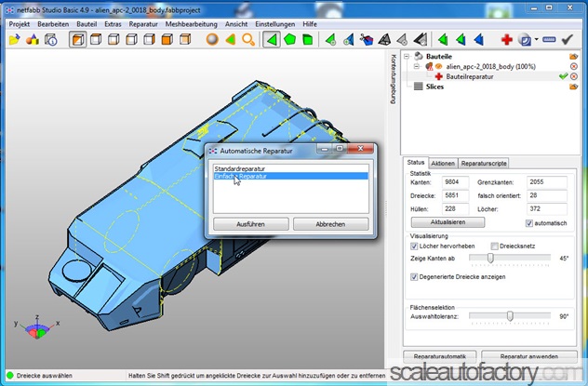This screenshot has height=386, width=588.
Task: Switch to the Reparaturscripte tab
Action: (x=484, y=164)
